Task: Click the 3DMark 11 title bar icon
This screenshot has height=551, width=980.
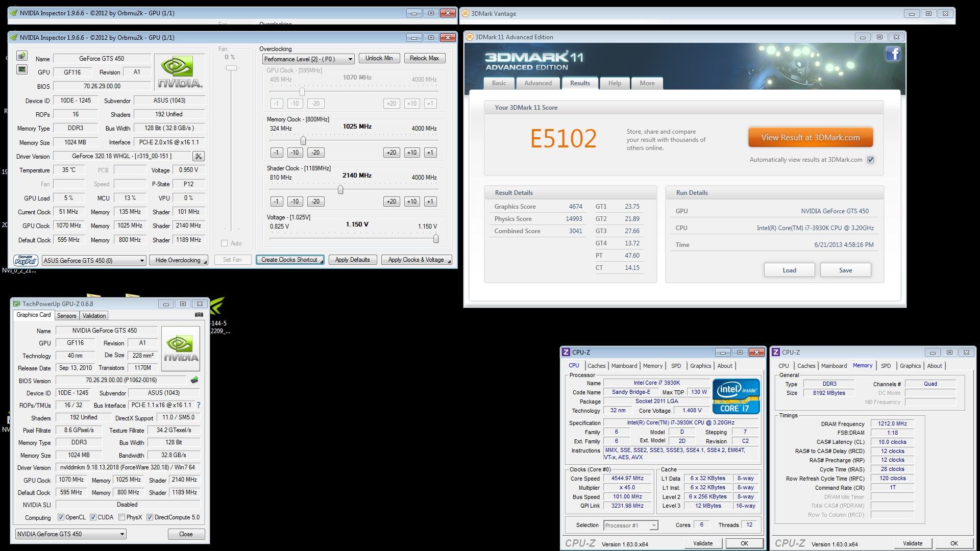Action: coord(470,37)
